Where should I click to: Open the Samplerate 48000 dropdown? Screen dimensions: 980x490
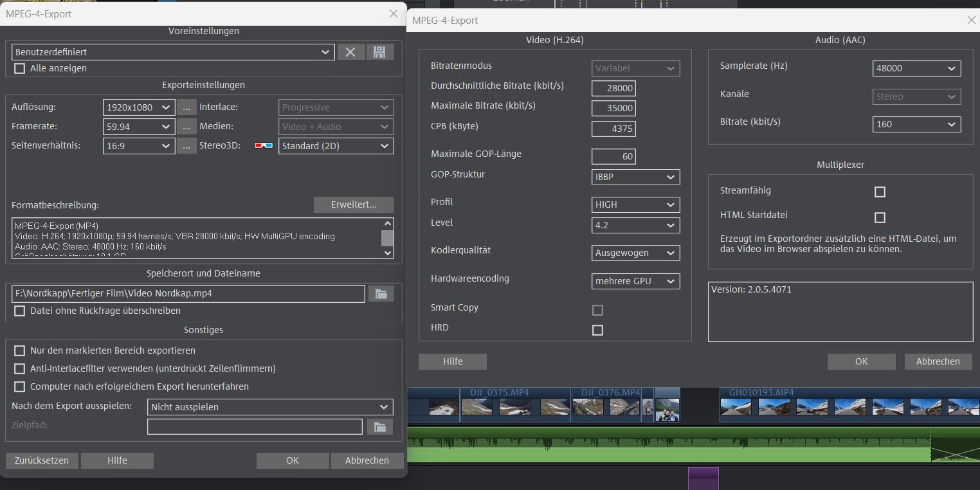click(x=916, y=68)
